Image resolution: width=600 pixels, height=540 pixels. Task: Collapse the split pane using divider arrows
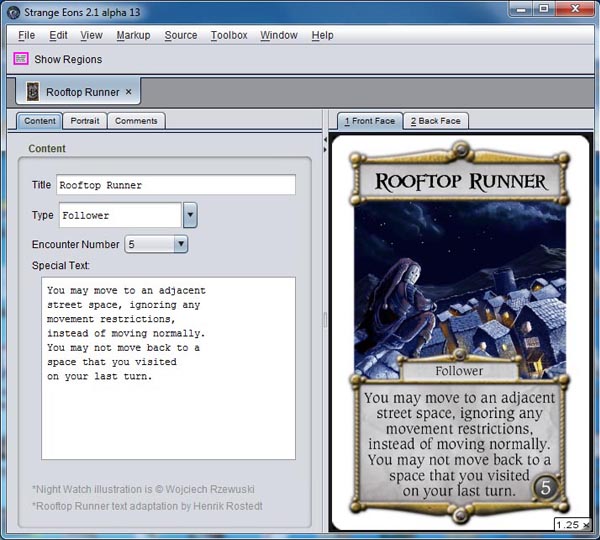click(x=325, y=145)
